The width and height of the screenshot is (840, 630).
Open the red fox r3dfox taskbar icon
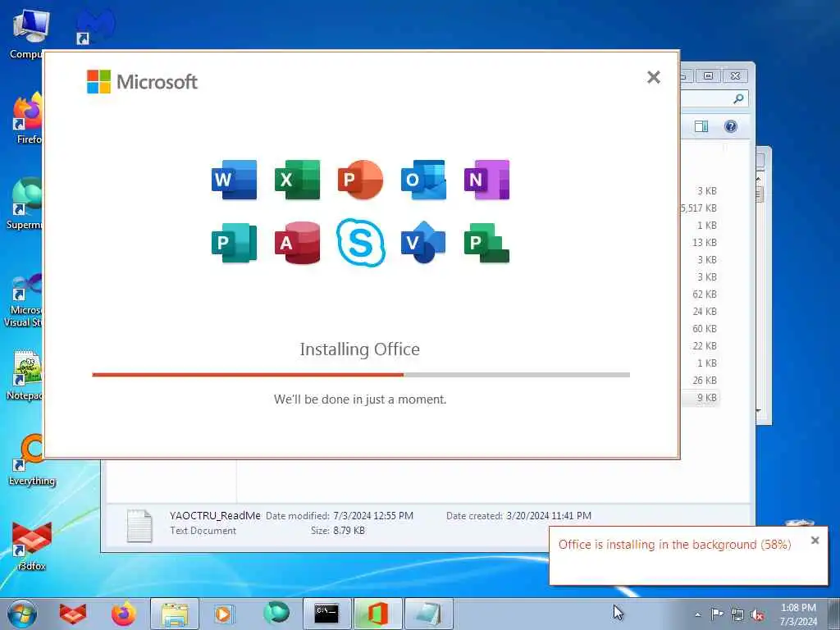pos(73,614)
